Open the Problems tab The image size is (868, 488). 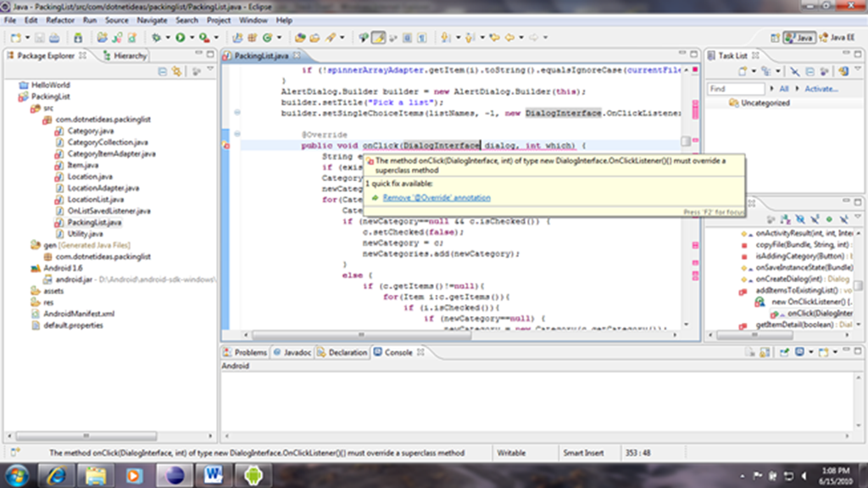point(245,352)
